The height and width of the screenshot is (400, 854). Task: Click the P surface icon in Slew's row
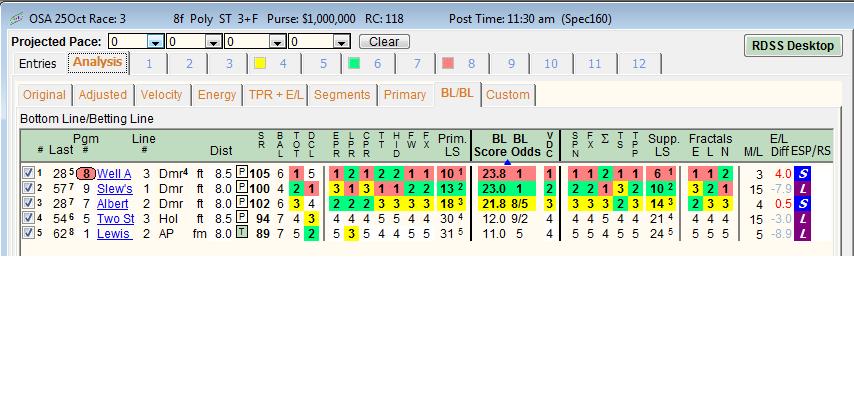point(242,189)
